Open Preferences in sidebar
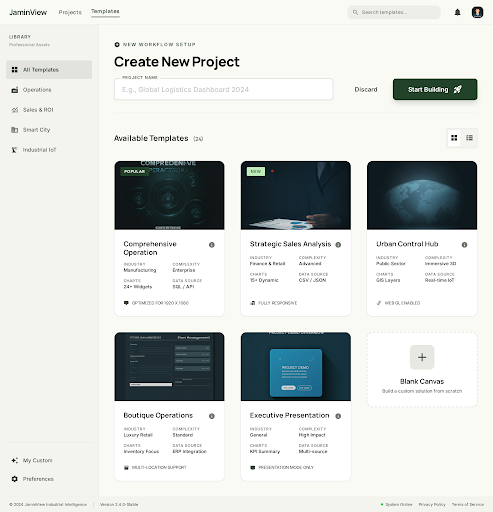This screenshot has width=493, height=512. 49,479
